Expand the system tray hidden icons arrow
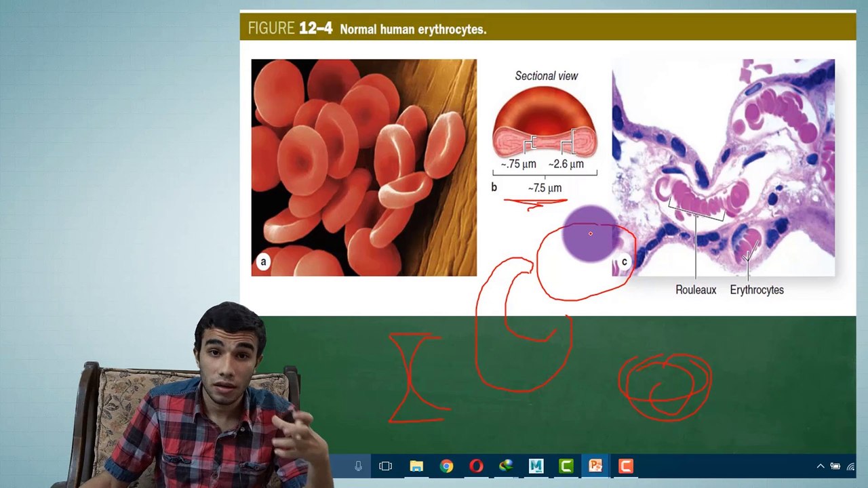 [x=821, y=466]
